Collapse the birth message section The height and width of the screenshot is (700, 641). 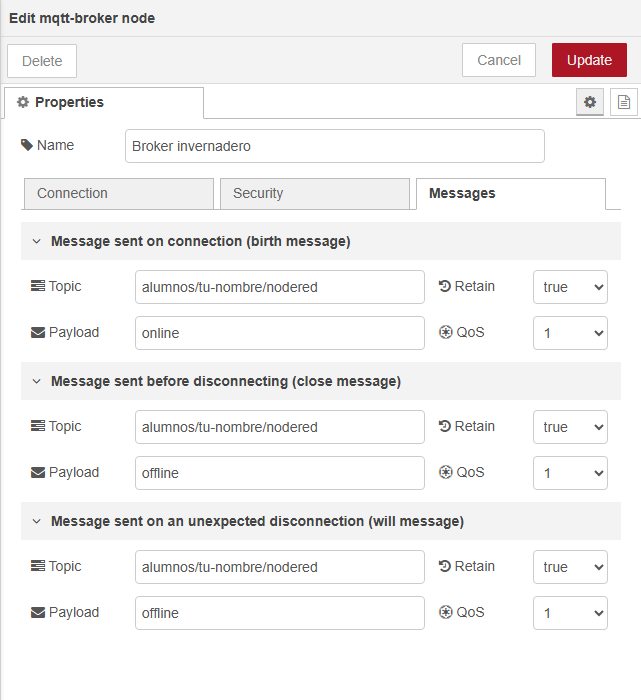[37, 242]
